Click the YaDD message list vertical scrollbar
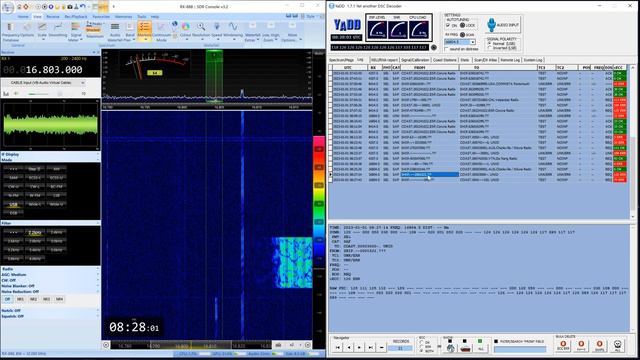640x360 pixels. click(633, 142)
